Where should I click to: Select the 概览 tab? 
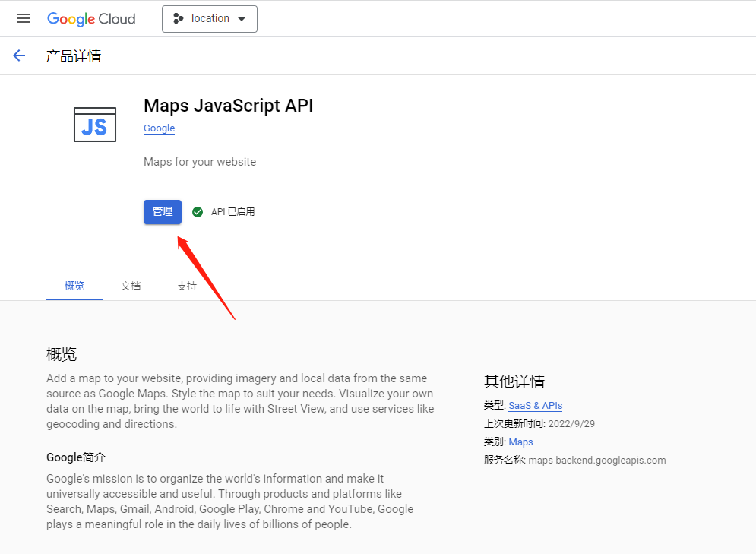click(74, 286)
